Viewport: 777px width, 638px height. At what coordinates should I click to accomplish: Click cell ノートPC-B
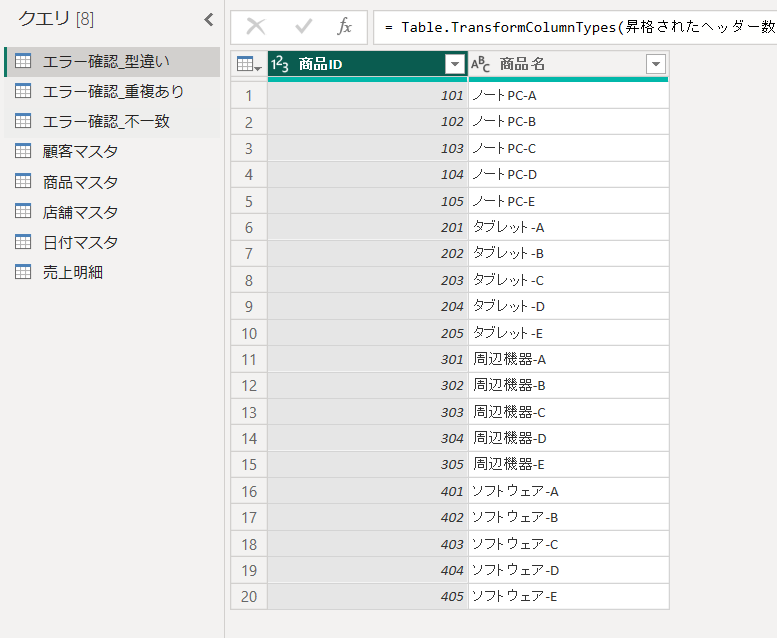568,121
